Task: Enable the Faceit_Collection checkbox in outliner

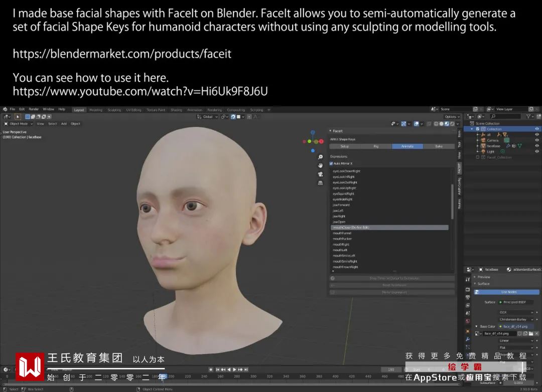Action: coord(478,157)
